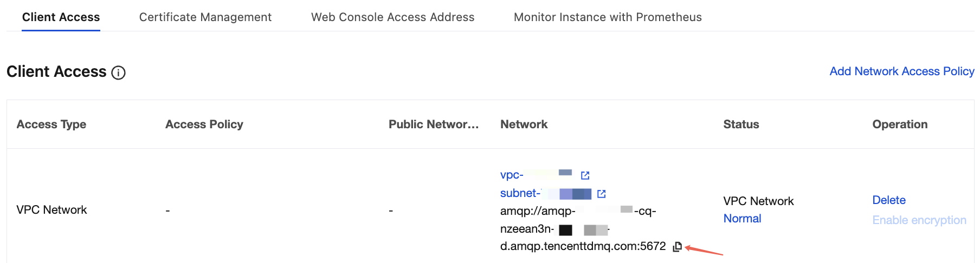The width and height of the screenshot is (980, 263).
Task: Click the Operation column header
Action: coord(899,124)
